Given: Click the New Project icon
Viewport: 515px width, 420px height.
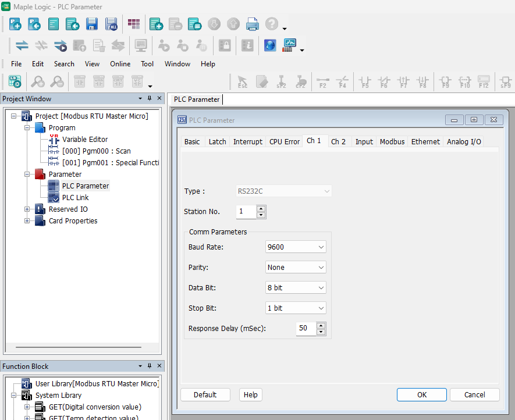Looking at the screenshot, I should 15,24.
